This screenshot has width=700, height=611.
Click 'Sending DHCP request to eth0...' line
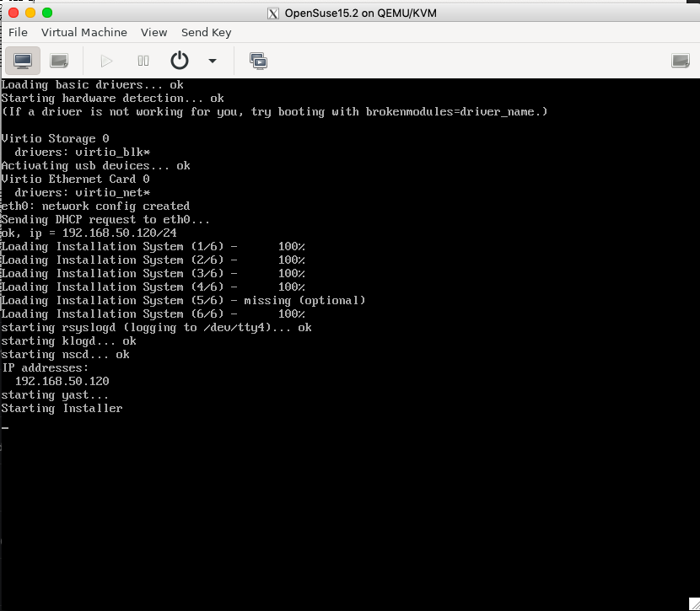(x=105, y=220)
